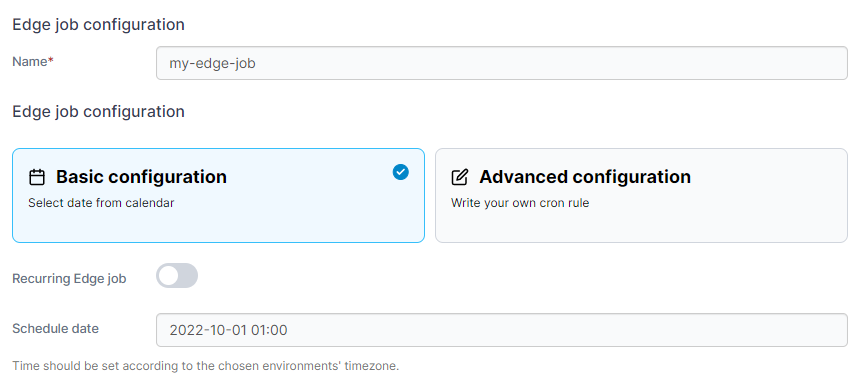Image resolution: width=861 pixels, height=386 pixels.
Task: Click the Recurring Edge job label
Action: coord(69,278)
